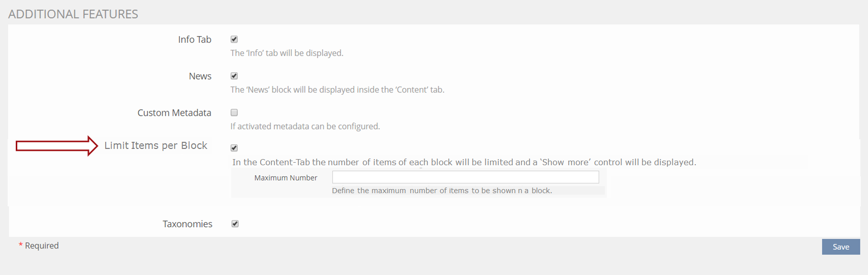
Task: Uncheck the Taxonomies checkbox
Action: (235, 224)
